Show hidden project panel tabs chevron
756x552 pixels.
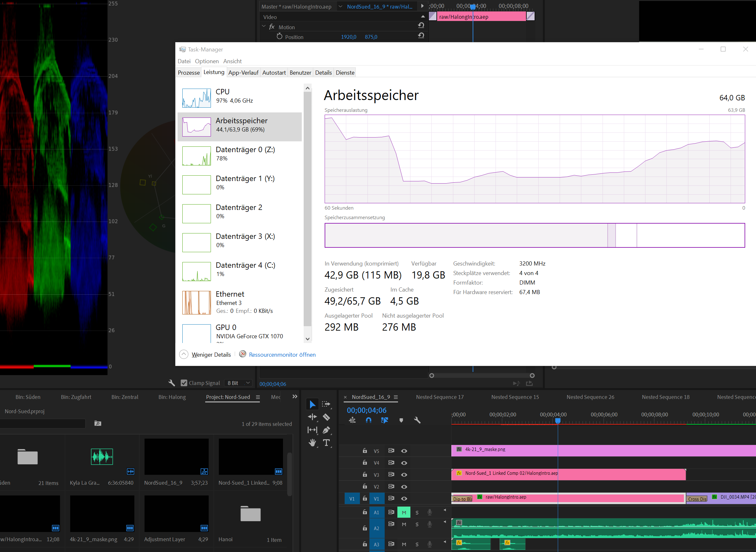pos(294,397)
